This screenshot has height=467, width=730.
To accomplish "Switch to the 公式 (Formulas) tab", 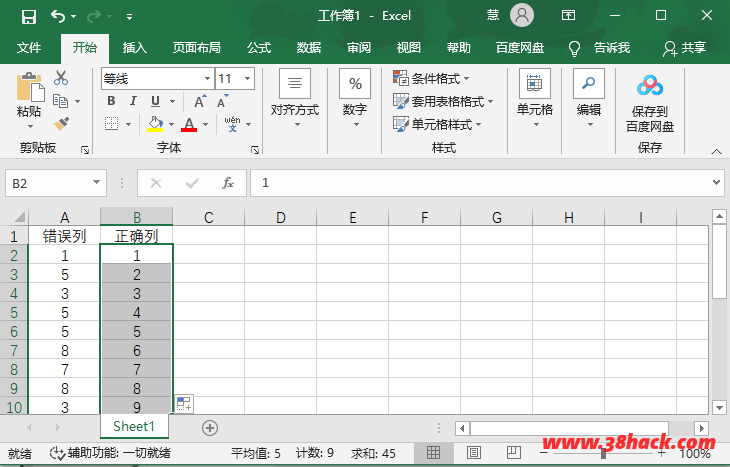I will click(259, 47).
